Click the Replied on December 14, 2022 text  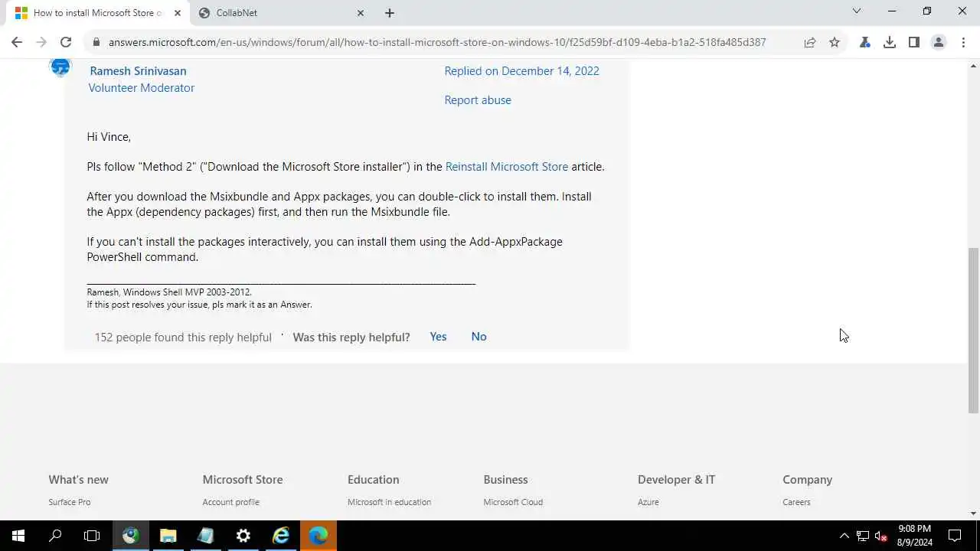(x=521, y=70)
